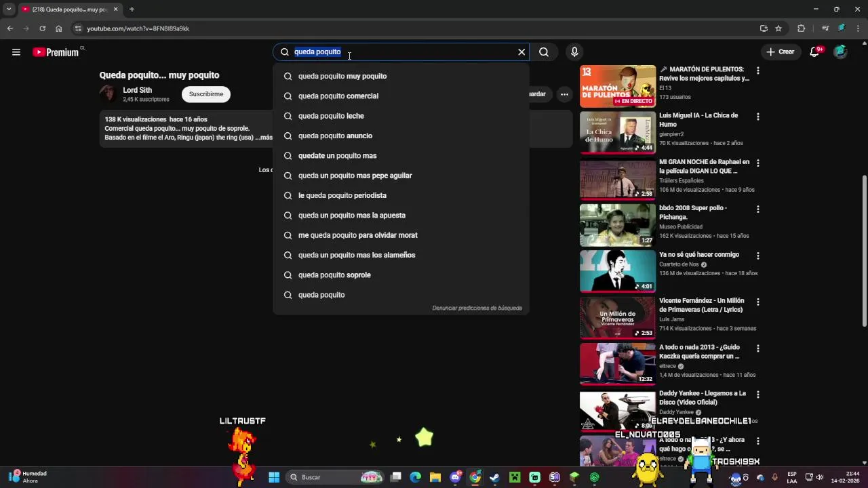
Task: Open browser media controls icon
Action: pos(825,28)
